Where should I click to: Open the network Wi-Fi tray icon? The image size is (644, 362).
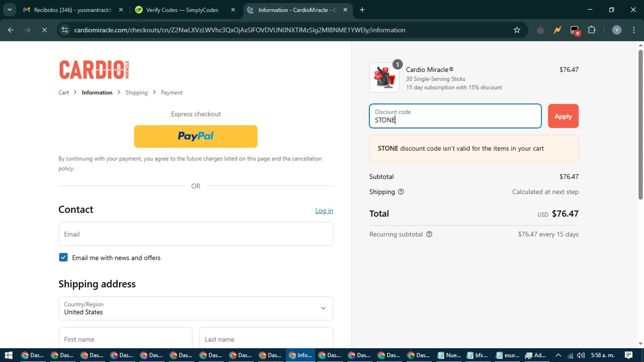point(570,355)
